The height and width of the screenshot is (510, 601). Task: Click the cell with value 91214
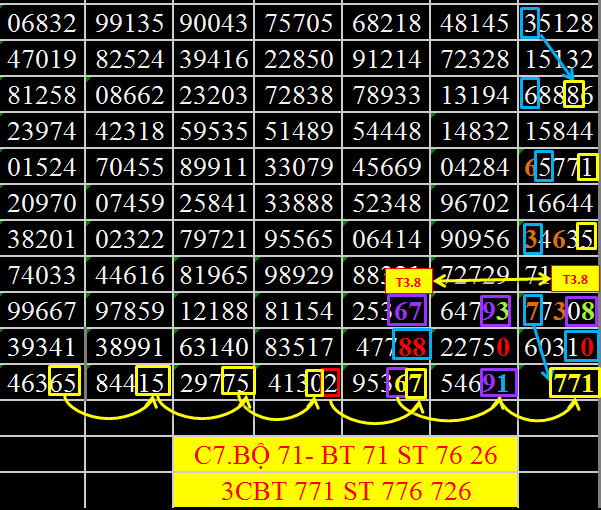pyautogui.click(x=388, y=58)
